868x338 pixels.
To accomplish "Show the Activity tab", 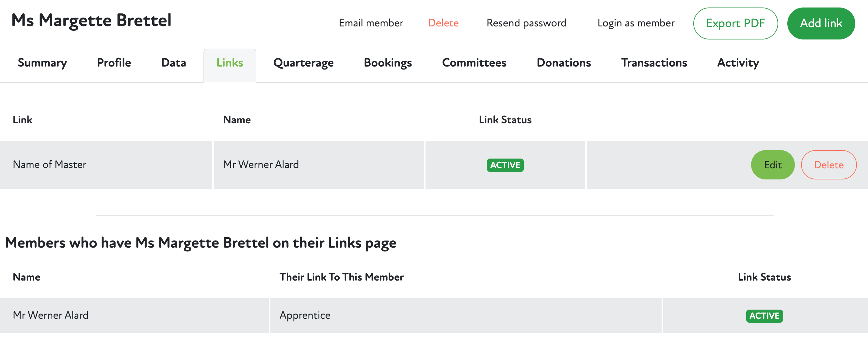I will tap(738, 63).
